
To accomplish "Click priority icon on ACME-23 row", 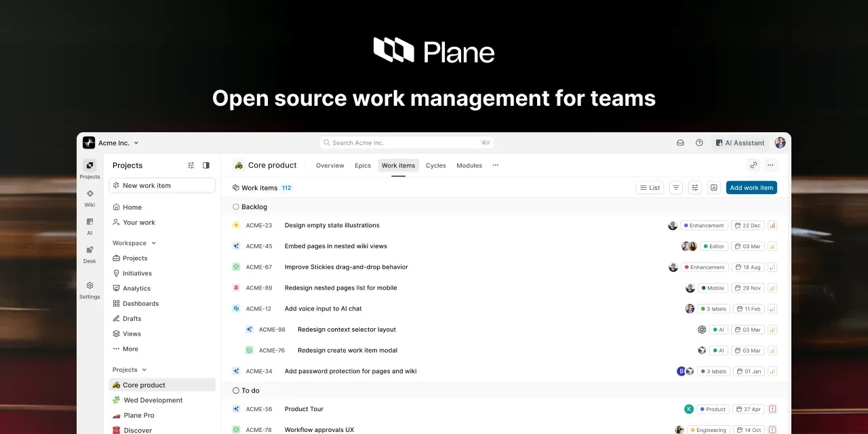I will pos(772,225).
